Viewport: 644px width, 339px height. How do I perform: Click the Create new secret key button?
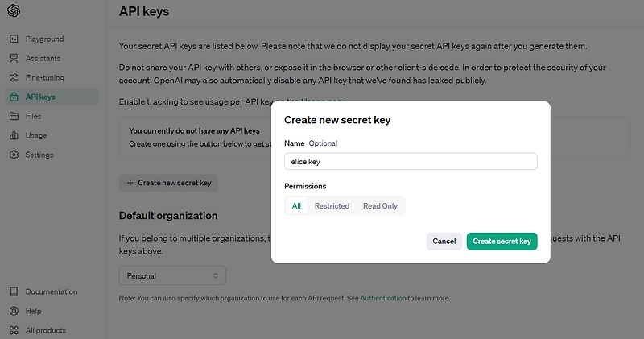click(168, 183)
